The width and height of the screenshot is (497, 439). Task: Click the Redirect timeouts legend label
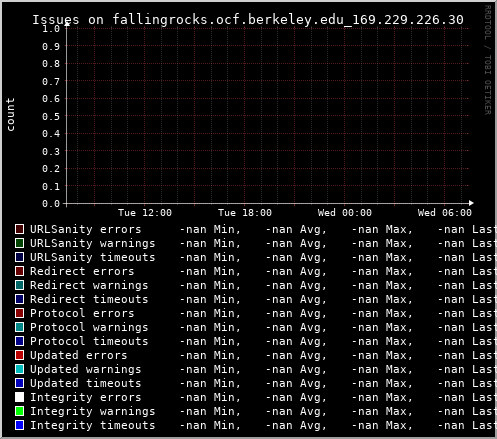pyautogui.click(x=89, y=299)
